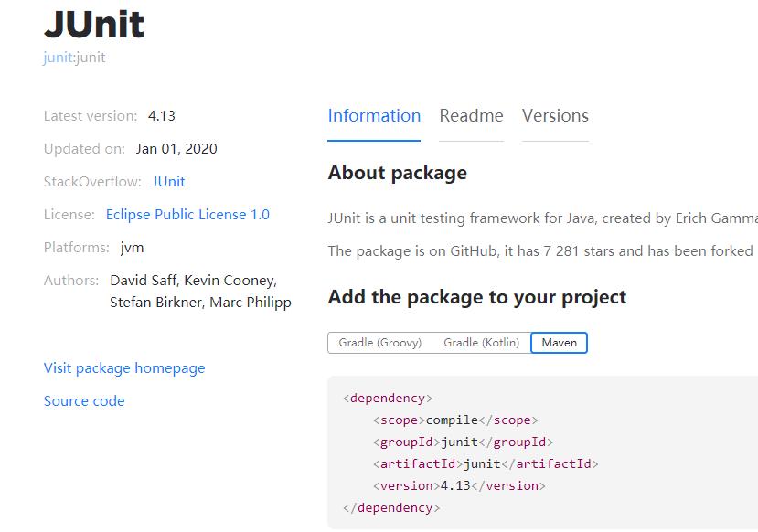Image resolution: width=758 pixels, height=532 pixels.
Task: Click the 'Add the package to your project' heading
Action: tap(476, 297)
